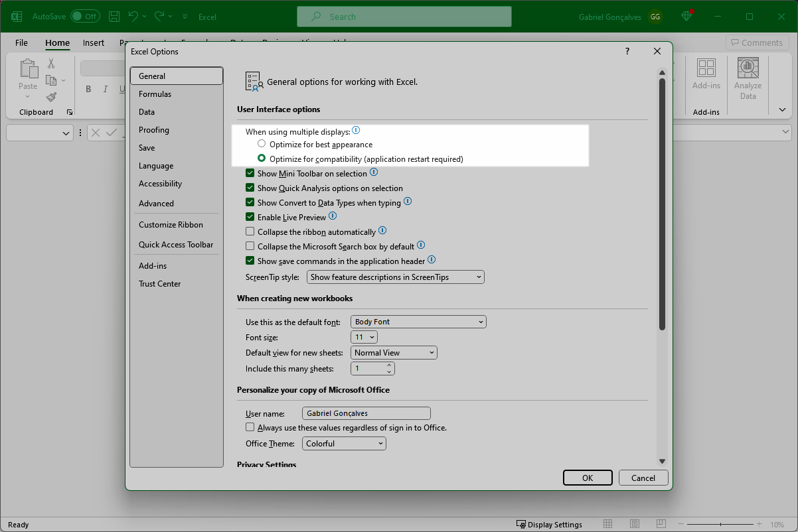This screenshot has width=798, height=532.
Task: Open the Insert ribbon tab
Action: [x=94, y=42]
